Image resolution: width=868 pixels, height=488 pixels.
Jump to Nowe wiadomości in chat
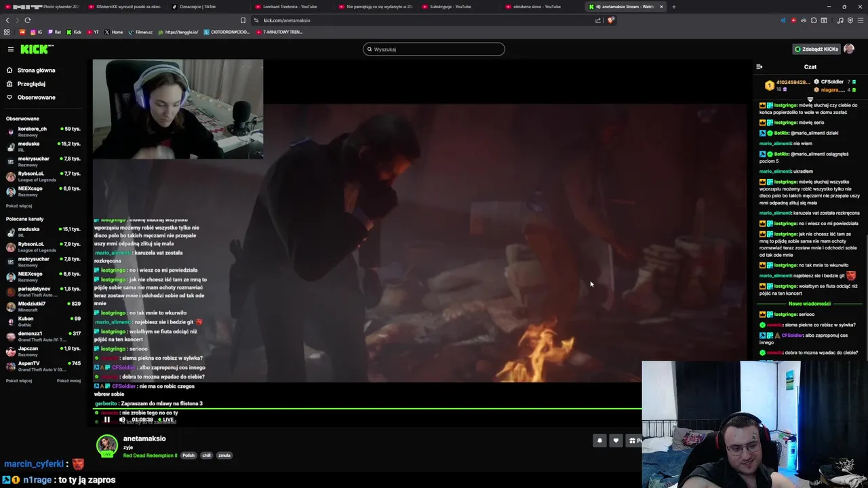pyautogui.click(x=809, y=304)
